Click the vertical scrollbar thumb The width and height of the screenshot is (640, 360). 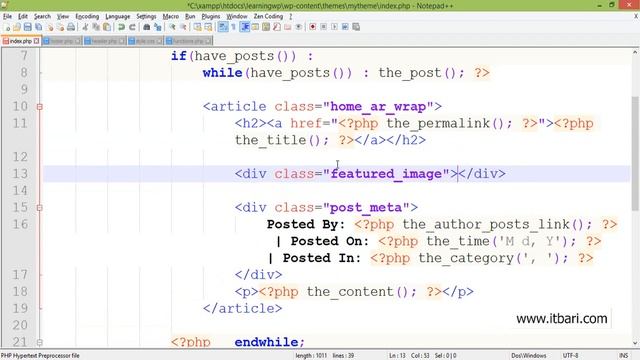point(635,154)
